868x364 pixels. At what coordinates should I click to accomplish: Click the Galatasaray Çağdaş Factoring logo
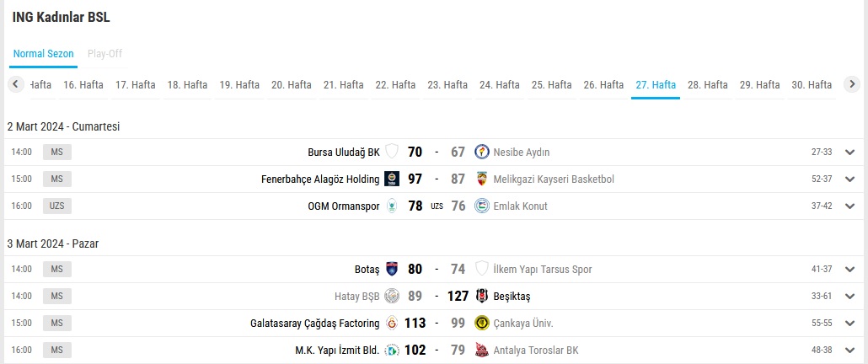(x=391, y=323)
